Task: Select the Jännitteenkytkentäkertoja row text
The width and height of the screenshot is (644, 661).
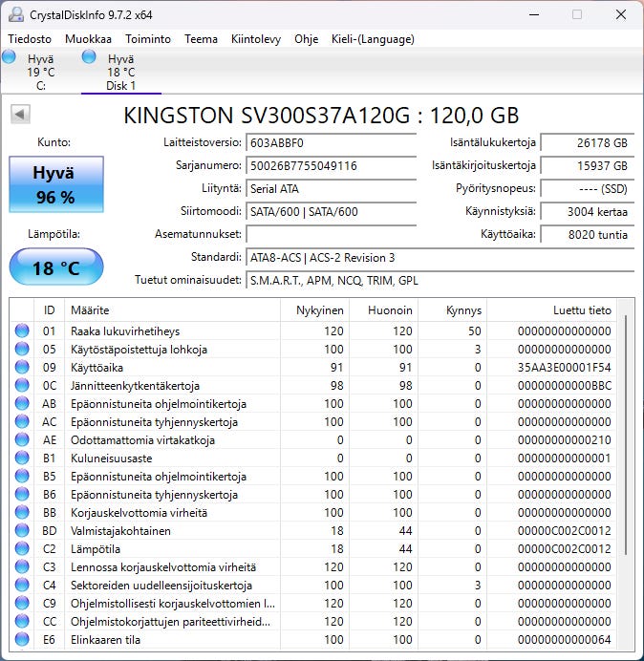Action: [135, 386]
